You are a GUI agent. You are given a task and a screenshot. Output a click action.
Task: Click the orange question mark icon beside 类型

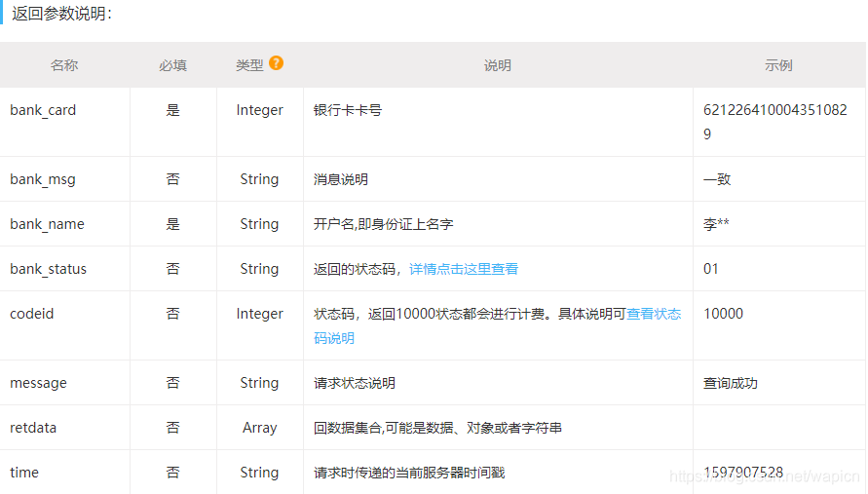tap(277, 63)
